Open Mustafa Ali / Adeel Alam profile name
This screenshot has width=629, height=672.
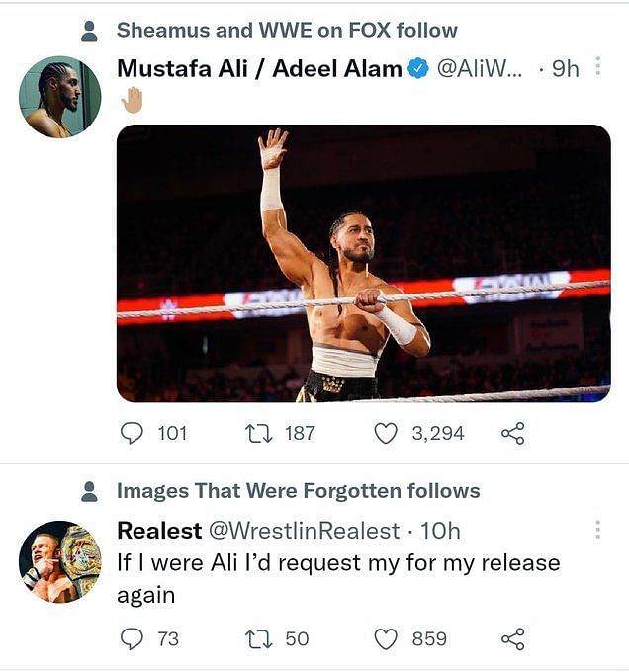pyautogui.click(x=260, y=68)
